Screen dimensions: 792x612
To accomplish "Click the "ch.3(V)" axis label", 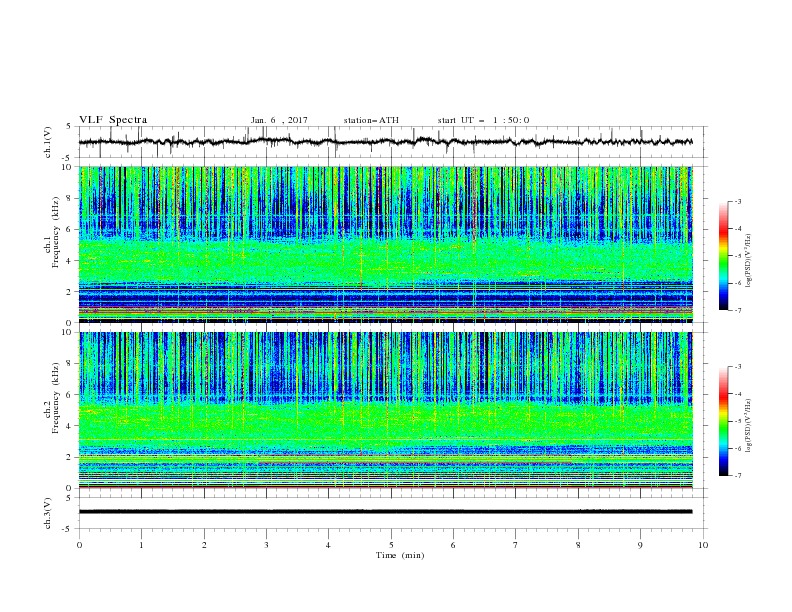I will (48, 513).
